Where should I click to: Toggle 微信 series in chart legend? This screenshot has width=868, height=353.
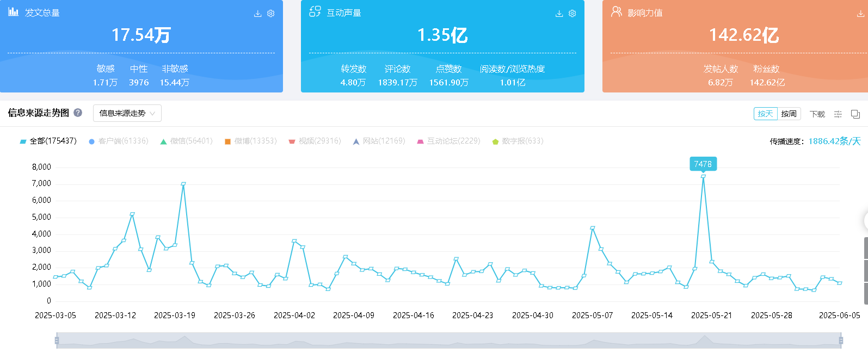(x=186, y=141)
